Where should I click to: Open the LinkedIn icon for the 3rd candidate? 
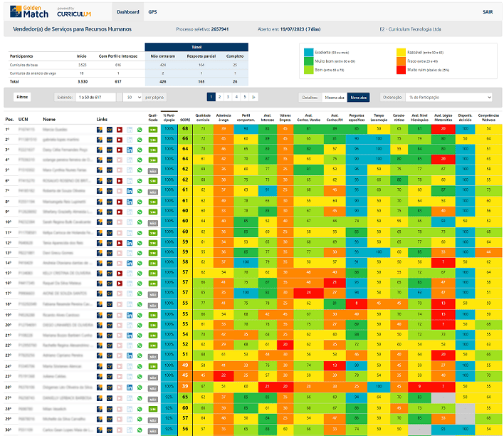[x=130, y=150]
